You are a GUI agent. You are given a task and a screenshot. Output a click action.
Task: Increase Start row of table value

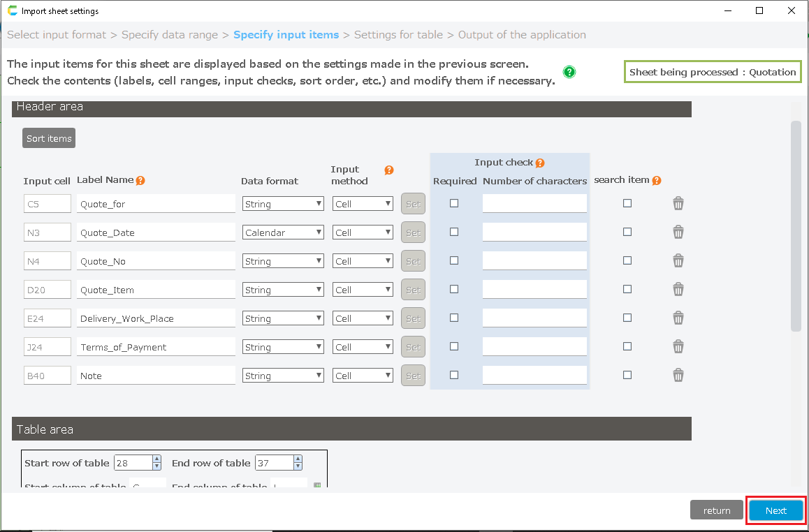[156, 459]
